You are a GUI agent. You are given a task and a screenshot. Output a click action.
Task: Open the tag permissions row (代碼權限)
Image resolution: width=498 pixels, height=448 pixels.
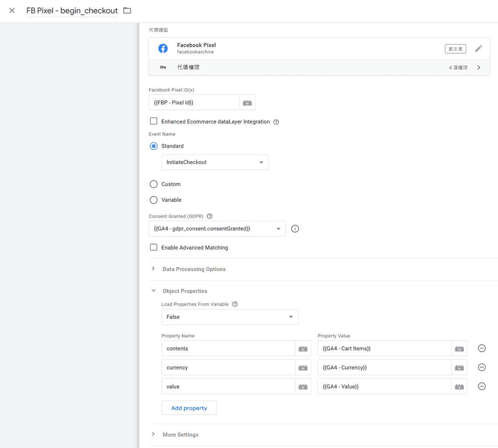point(319,68)
